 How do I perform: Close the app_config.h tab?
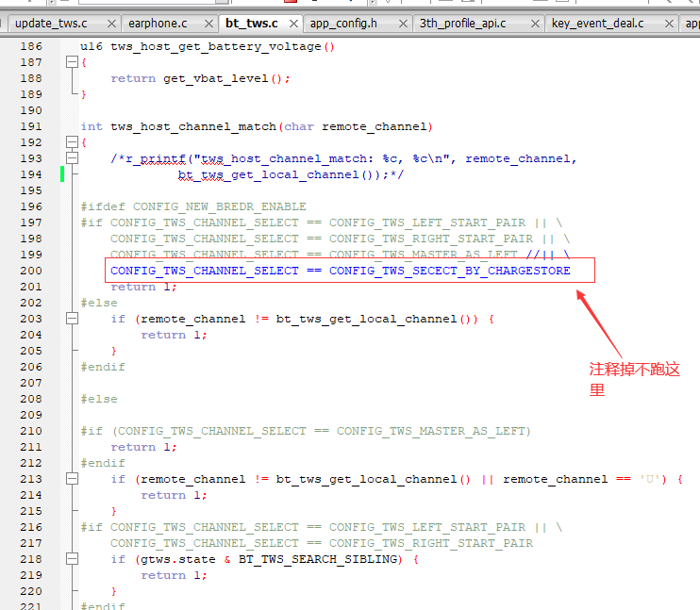point(403,24)
